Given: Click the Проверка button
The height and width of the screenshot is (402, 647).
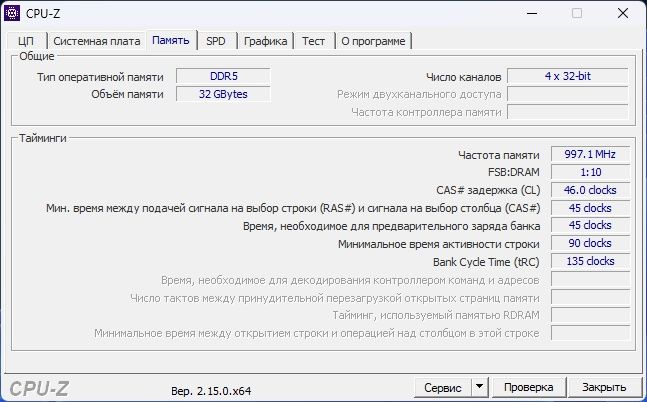Looking at the screenshot, I should (529, 388).
